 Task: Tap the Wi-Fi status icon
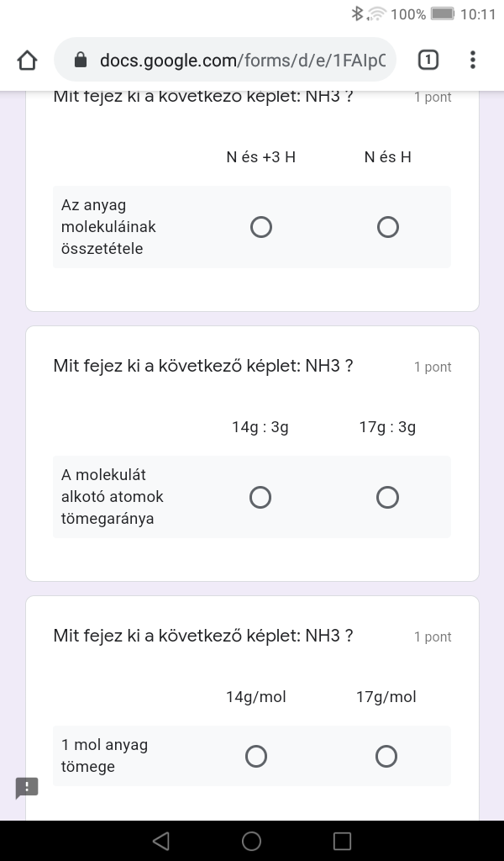point(377,13)
